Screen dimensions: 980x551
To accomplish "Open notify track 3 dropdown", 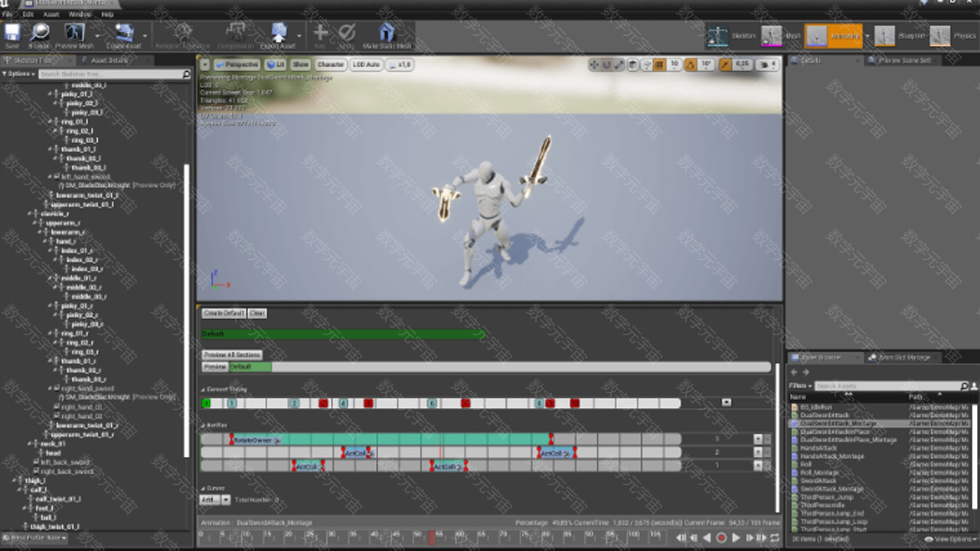I will (x=758, y=439).
